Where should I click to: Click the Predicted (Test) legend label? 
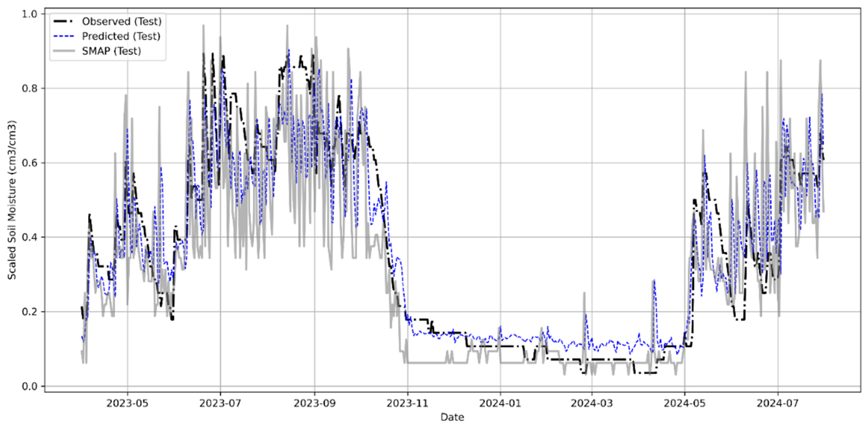pos(121,36)
